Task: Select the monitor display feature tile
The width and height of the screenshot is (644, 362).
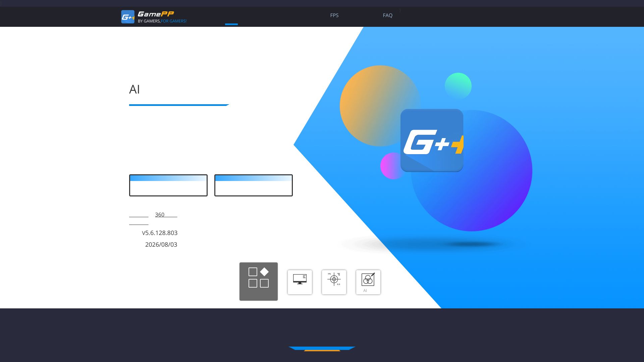Action: pyautogui.click(x=300, y=282)
